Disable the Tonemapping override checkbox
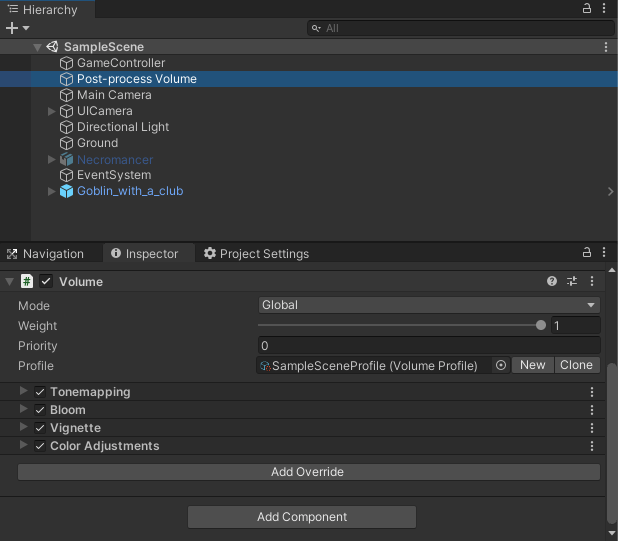Image resolution: width=618 pixels, height=541 pixels. [40, 392]
